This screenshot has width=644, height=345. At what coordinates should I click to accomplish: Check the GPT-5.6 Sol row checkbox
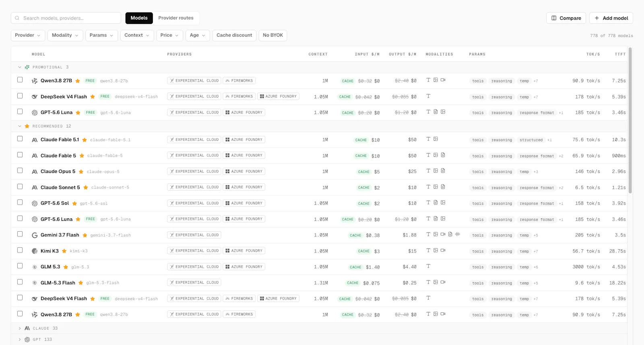(x=20, y=202)
